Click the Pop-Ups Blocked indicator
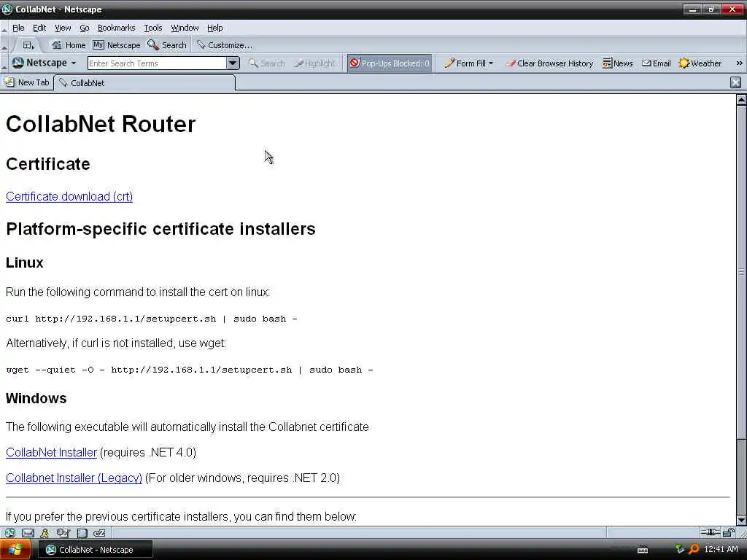Screen dimensions: 747x560 pos(390,63)
